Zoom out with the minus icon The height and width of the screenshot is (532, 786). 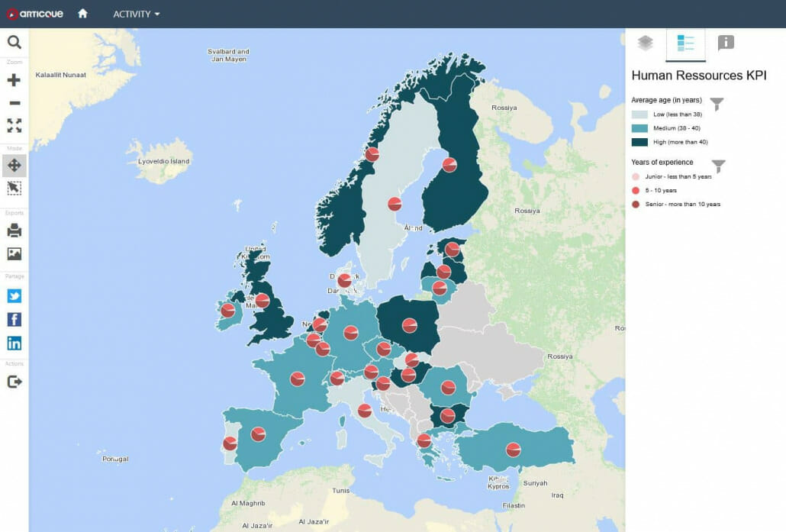pyautogui.click(x=14, y=103)
